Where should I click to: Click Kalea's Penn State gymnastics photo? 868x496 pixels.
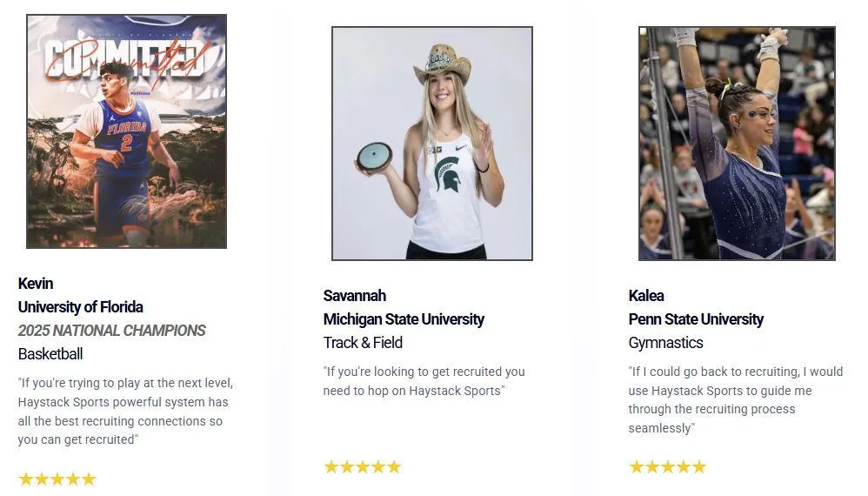(737, 144)
